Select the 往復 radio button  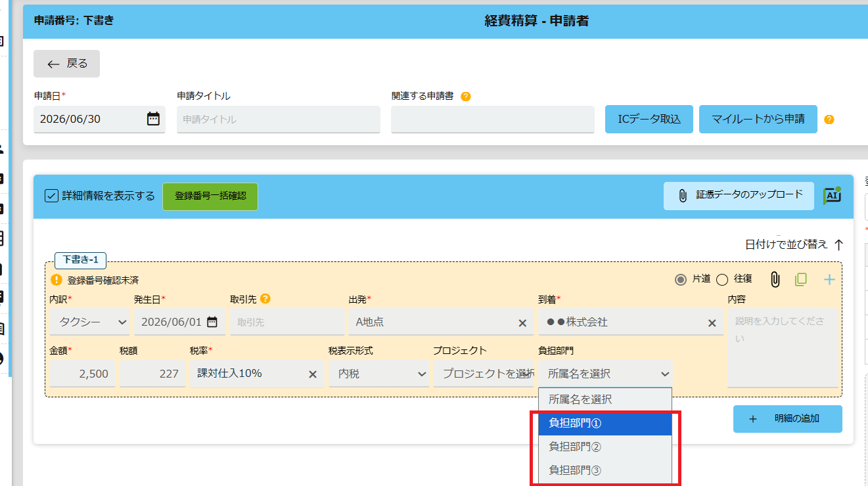(x=721, y=280)
